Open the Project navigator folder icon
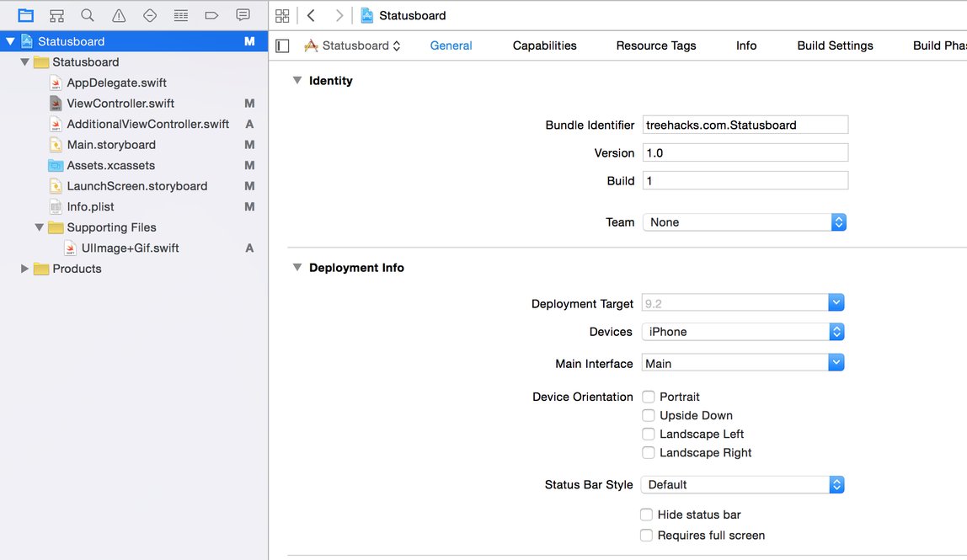Viewport: 967px width, 560px height. [x=25, y=15]
